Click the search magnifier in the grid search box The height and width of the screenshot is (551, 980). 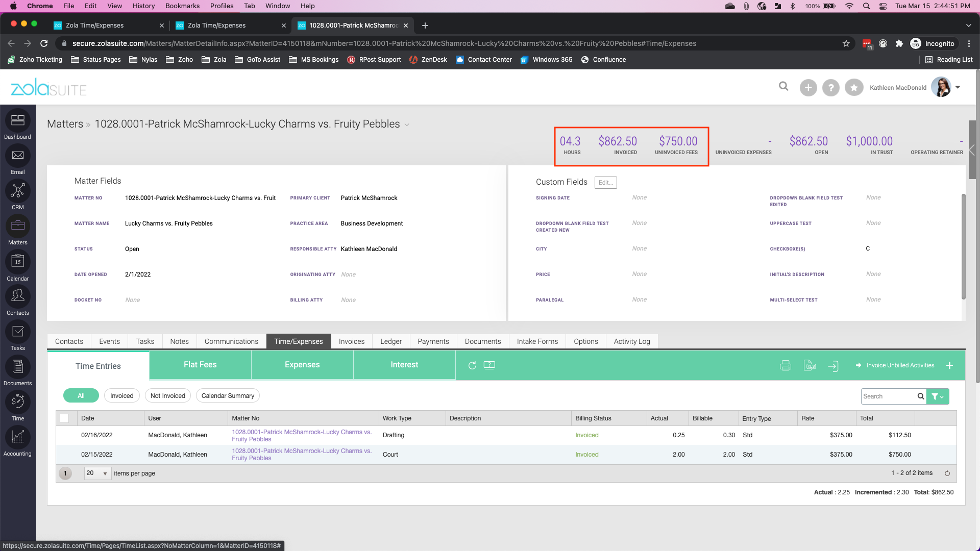(x=921, y=396)
